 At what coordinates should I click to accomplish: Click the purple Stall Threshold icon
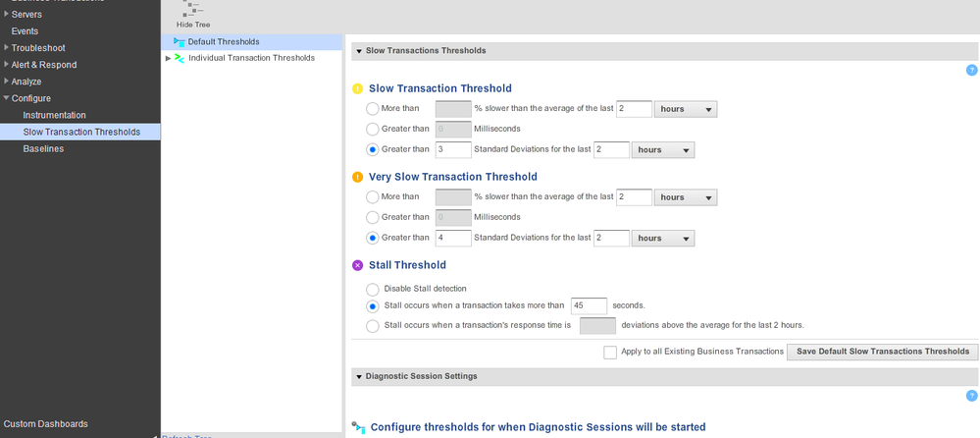click(358, 265)
